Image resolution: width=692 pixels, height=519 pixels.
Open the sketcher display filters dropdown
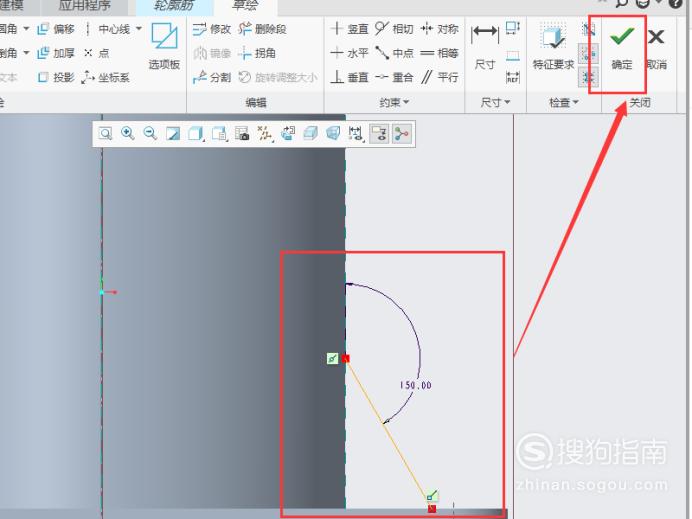point(356,133)
